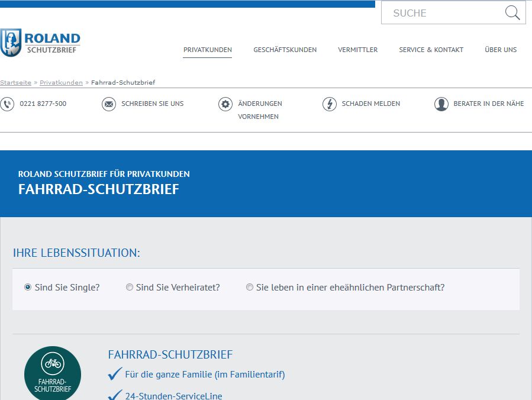Viewport: 532px width, 400px height.
Task: Click the person icon for Berater in der Nähe
Action: [441, 104]
